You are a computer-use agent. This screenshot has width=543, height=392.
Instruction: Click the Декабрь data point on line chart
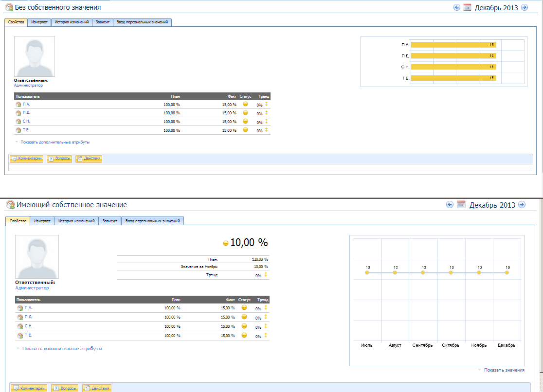coord(507,273)
